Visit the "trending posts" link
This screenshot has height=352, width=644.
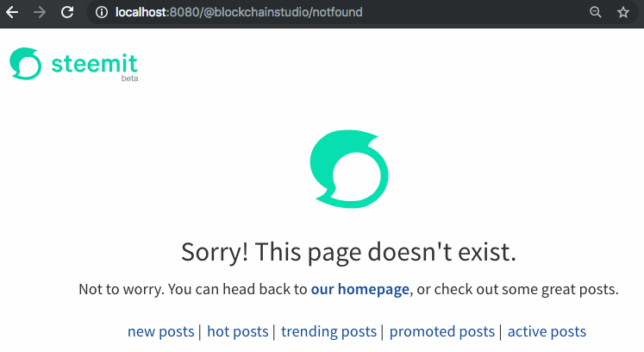tap(328, 331)
